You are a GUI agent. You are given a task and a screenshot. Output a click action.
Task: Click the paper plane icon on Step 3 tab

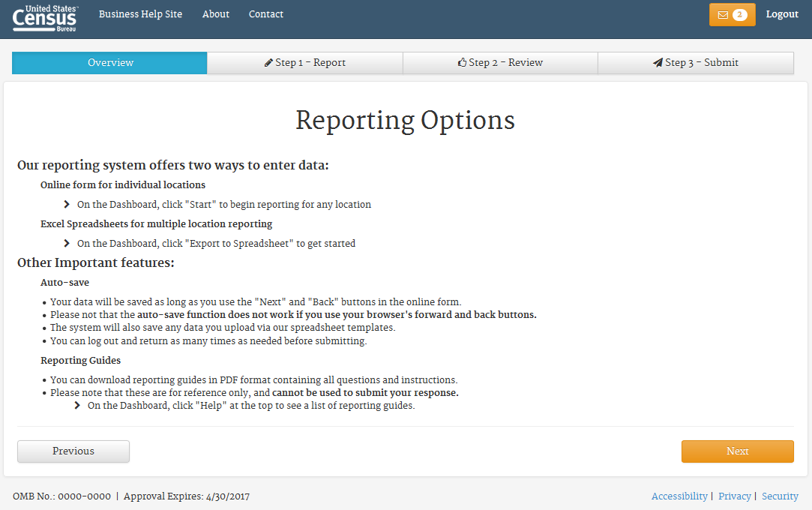[x=658, y=63]
